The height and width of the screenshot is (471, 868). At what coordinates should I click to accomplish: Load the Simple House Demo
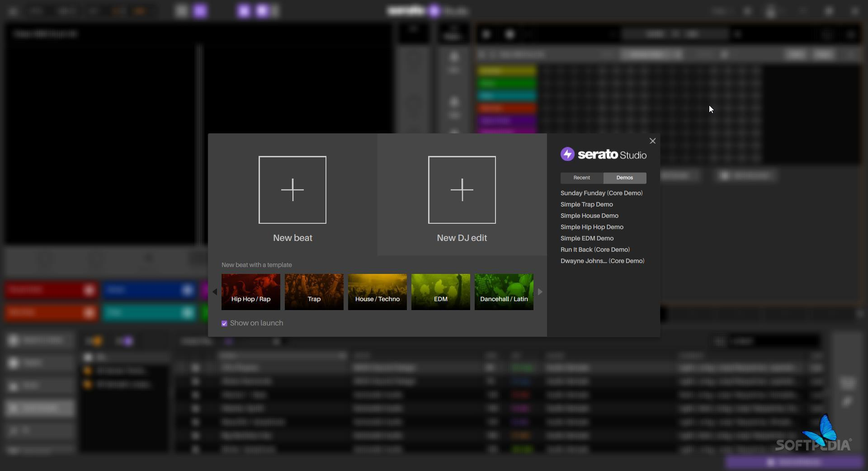pyautogui.click(x=589, y=216)
